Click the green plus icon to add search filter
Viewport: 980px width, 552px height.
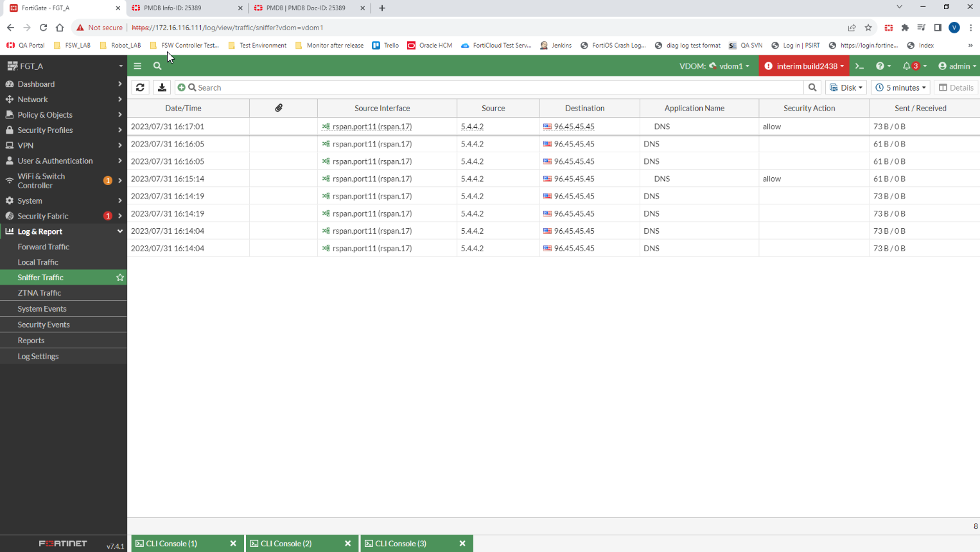[x=181, y=87]
